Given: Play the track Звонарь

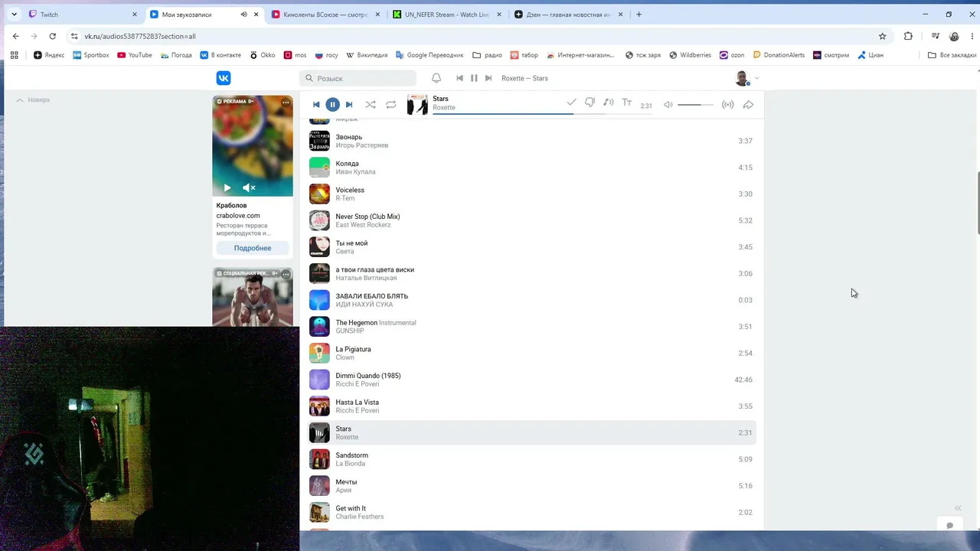Looking at the screenshot, I should point(532,141).
